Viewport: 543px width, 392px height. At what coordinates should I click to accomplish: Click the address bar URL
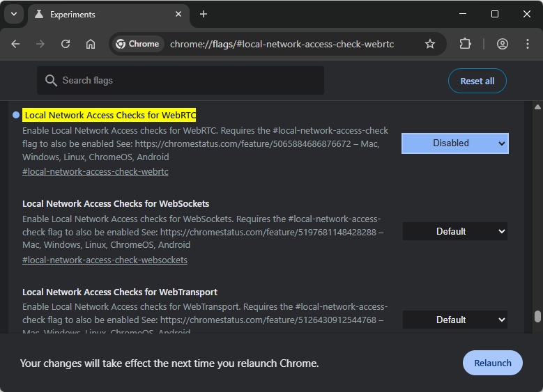pos(282,45)
